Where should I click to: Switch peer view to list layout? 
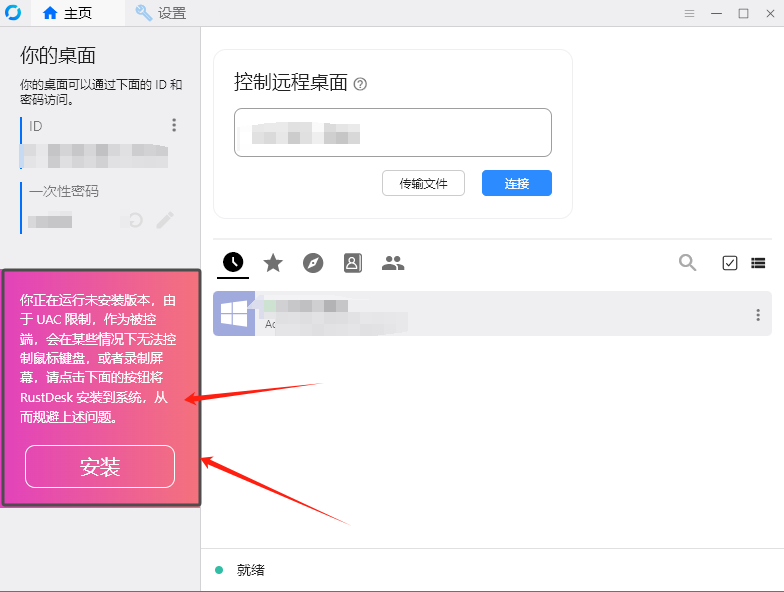coord(758,263)
